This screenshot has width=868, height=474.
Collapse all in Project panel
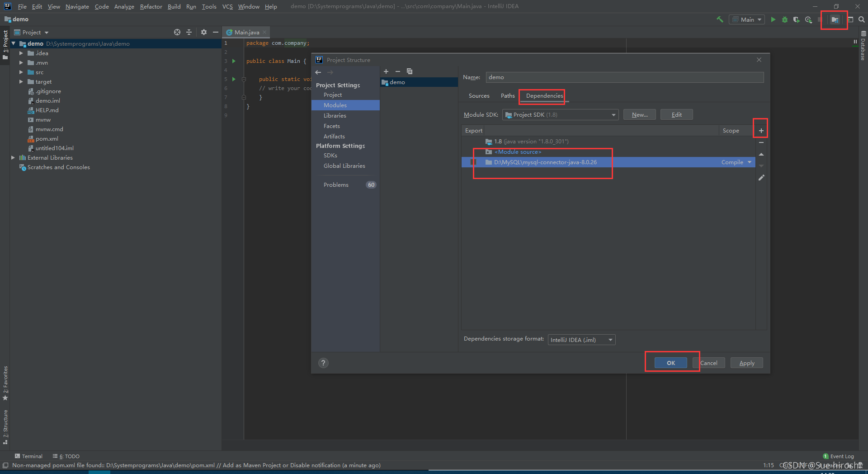[189, 32]
